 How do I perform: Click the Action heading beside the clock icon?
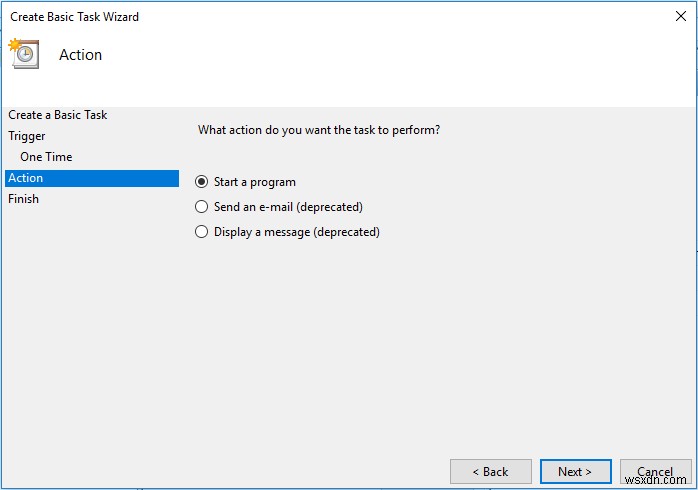tap(81, 55)
